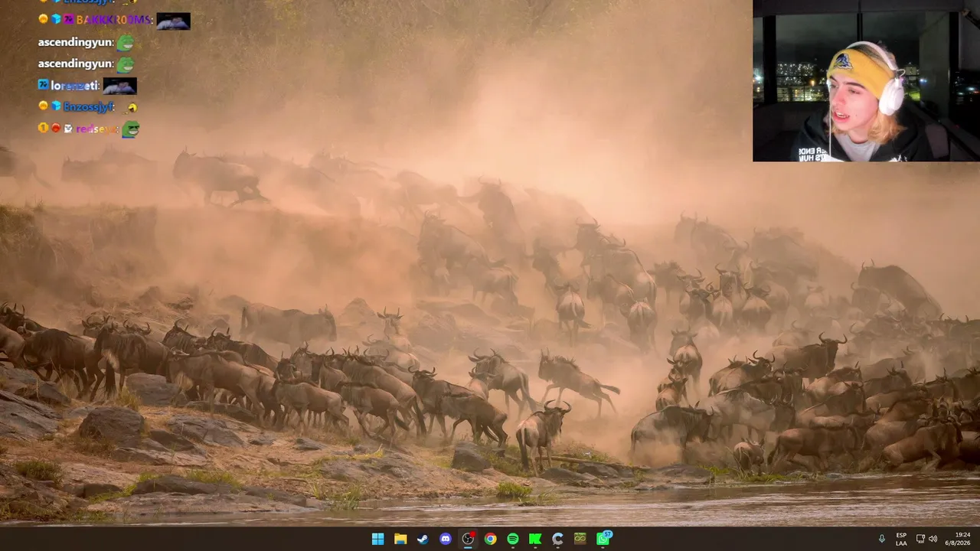This screenshot has width=980, height=551.
Task: Click the Pepe emote after redseyz
Action: 131,129
